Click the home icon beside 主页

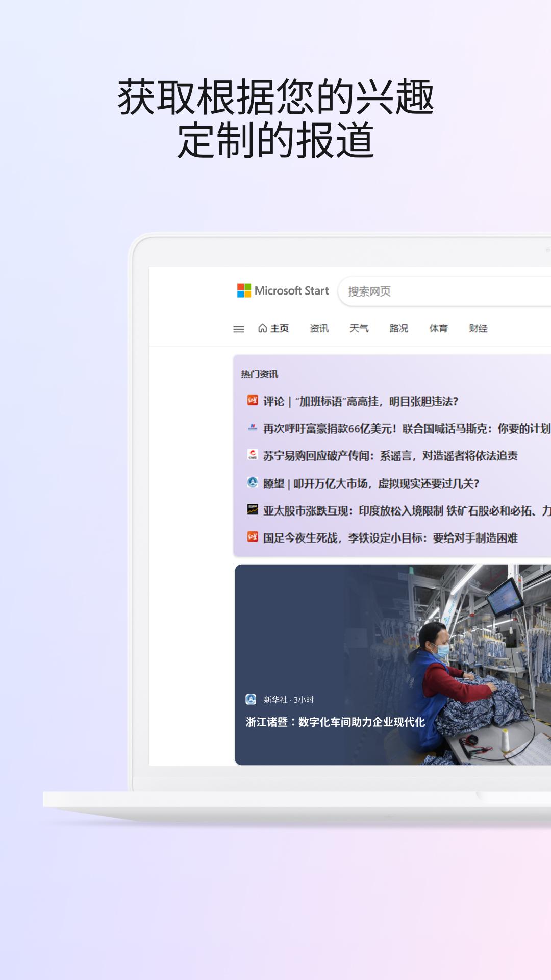262,328
